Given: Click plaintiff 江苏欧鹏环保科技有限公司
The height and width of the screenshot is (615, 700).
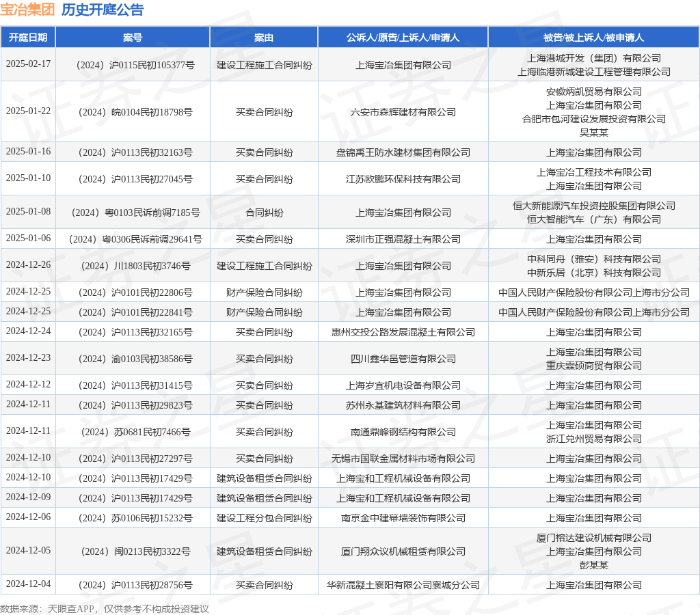Looking at the screenshot, I should (x=403, y=179).
